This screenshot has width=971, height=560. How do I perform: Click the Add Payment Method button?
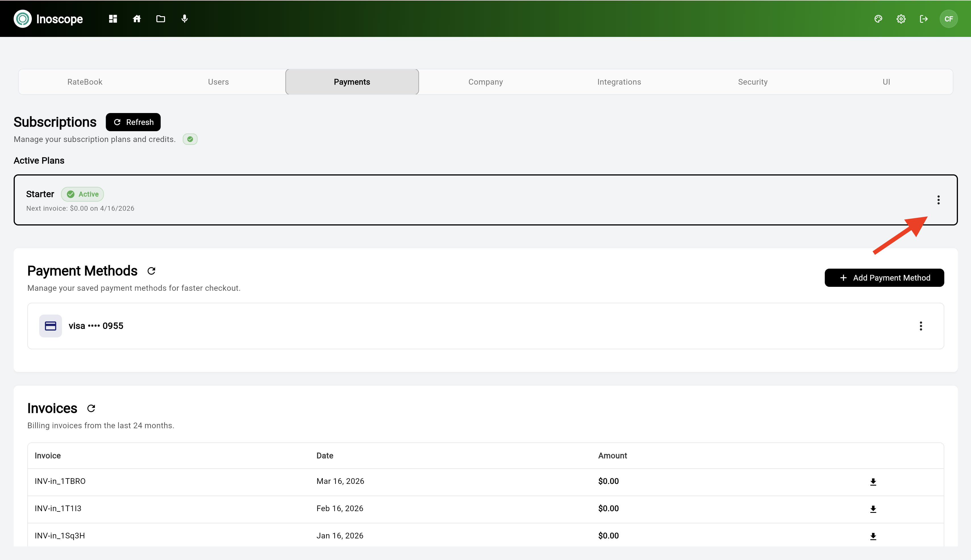884,277
